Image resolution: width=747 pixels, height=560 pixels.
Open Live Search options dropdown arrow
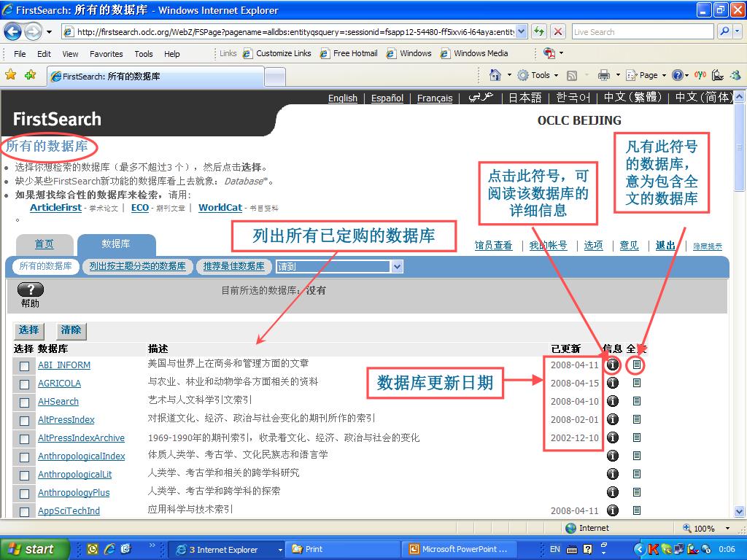point(737,31)
